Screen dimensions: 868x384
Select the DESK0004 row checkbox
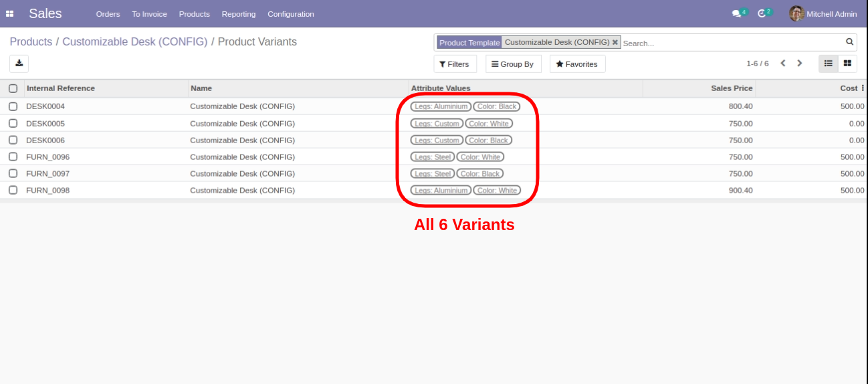coord(13,106)
